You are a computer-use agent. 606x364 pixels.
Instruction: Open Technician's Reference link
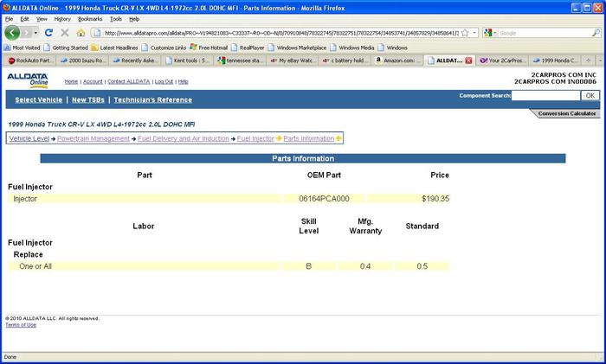(152, 99)
